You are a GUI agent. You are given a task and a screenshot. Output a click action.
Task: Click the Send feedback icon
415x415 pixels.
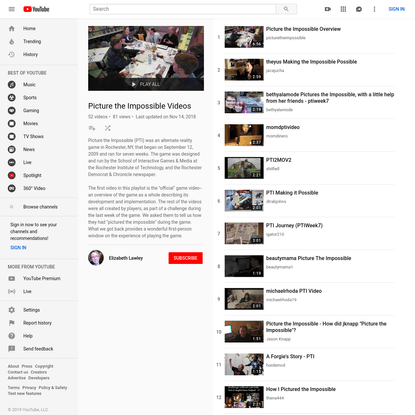click(12, 349)
